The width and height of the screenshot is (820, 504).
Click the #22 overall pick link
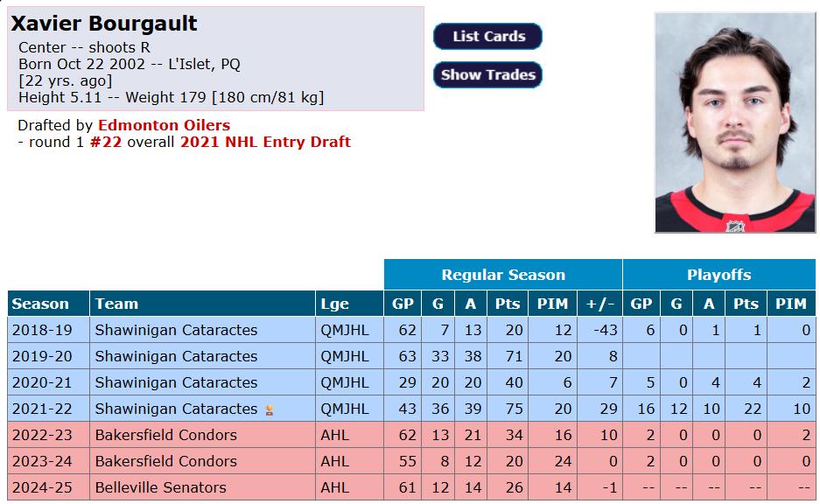point(106,143)
